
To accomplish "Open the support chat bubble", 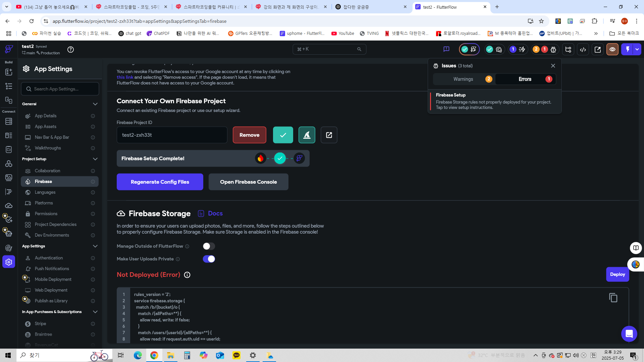I will click(629, 334).
